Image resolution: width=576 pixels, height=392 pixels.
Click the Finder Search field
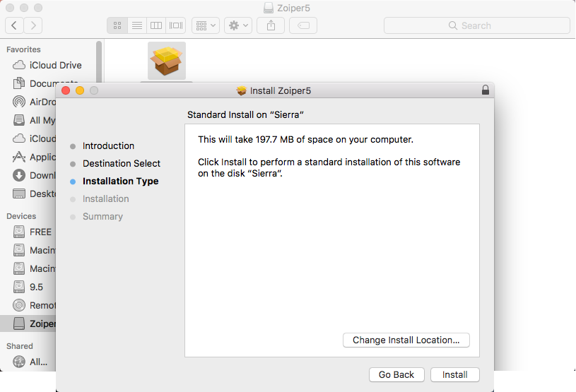click(476, 25)
